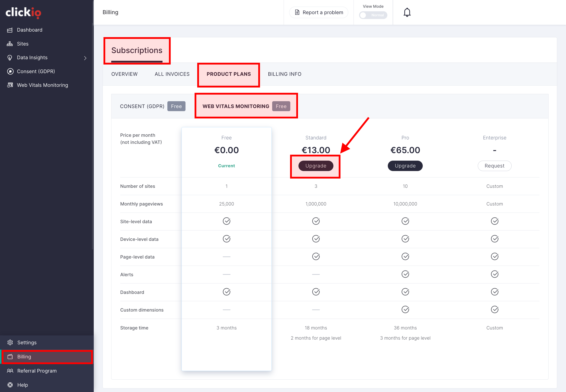Click Report a problem button

(x=319, y=12)
